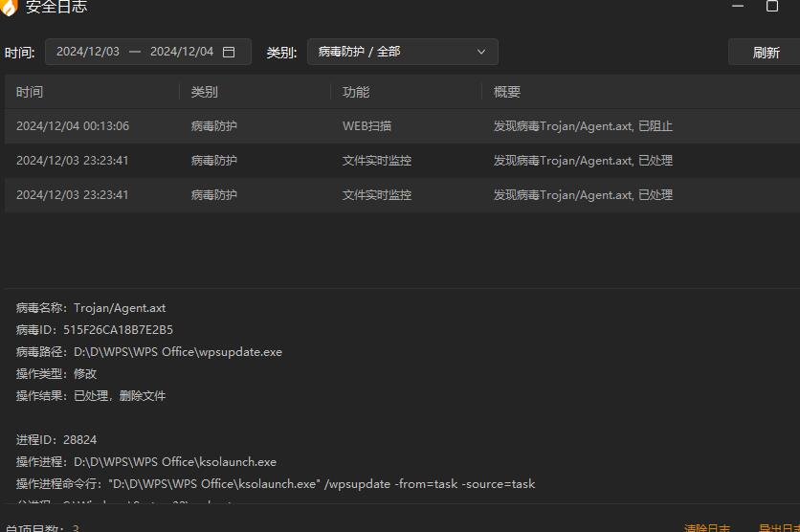800x532 pixels.
Task: Click the 病毒ID value 515F26CA18B7E2B5
Action: (x=123, y=330)
